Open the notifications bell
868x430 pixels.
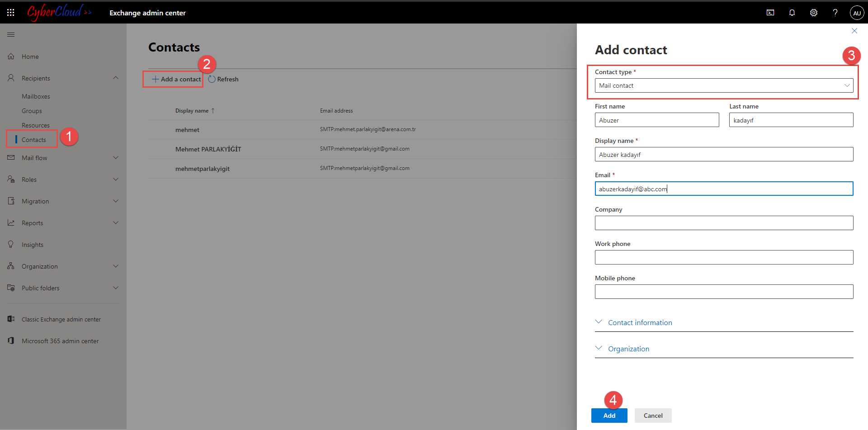pyautogui.click(x=792, y=13)
